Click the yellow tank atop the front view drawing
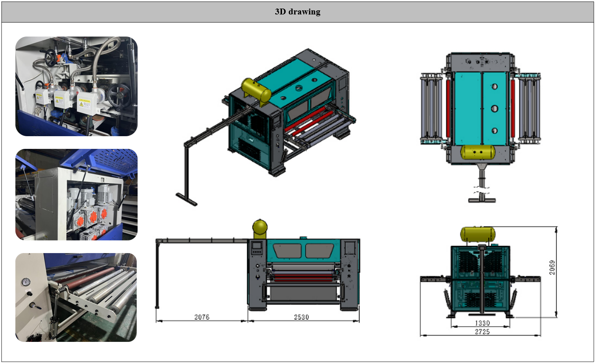Screen dimensions: 597x364 [x=477, y=234]
